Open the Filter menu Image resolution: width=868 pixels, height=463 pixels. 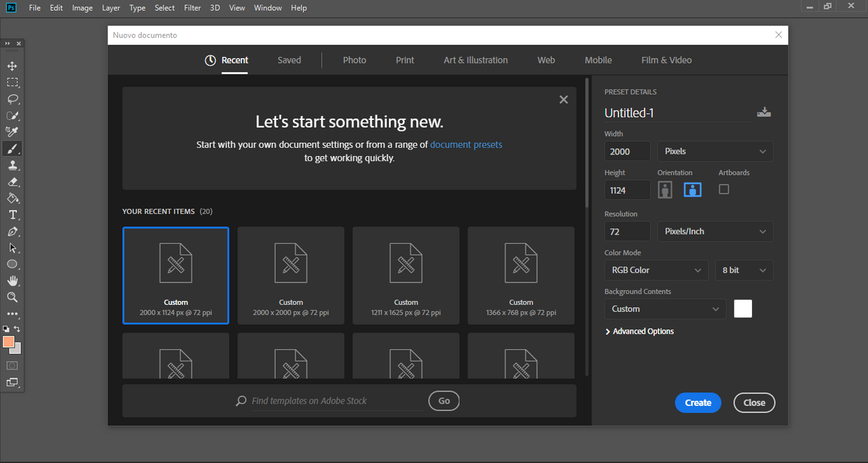tap(193, 8)
